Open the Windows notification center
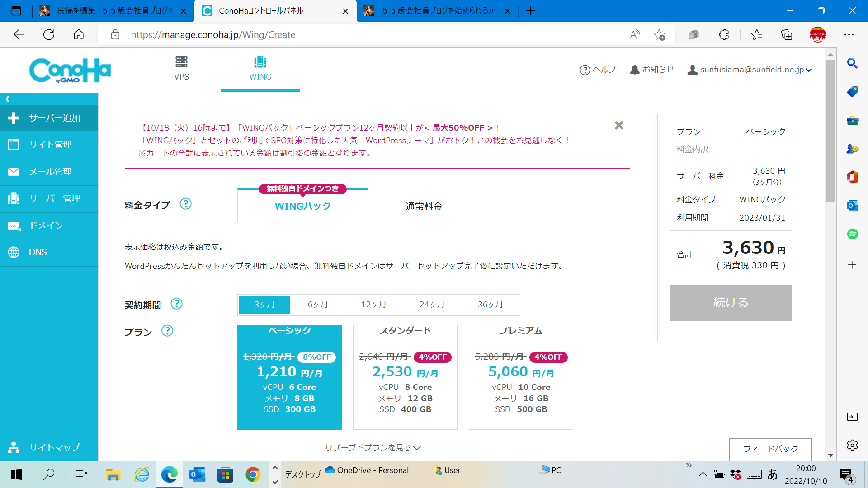Screen dimensions: 868x488 (847, 475)
